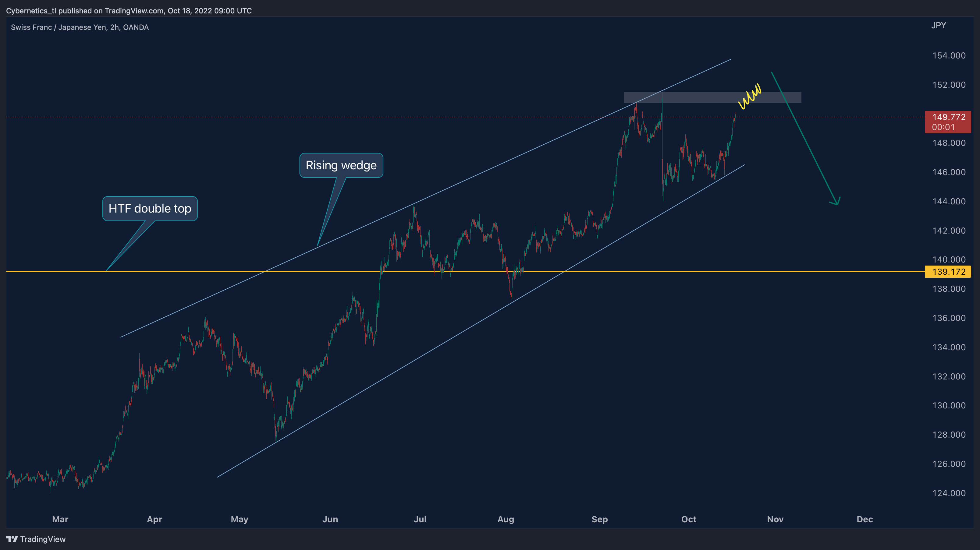Click the Nov label on time axis
The height and width of the screenshot is (550, 980).
point(775,519)
